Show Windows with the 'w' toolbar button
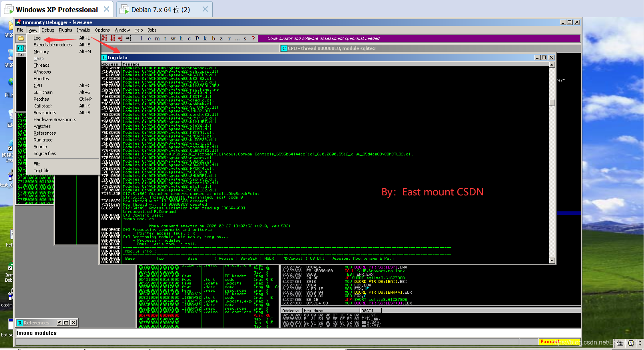This screenshot has width=644, height=350. pyautogui.click(x=173, y=38)
